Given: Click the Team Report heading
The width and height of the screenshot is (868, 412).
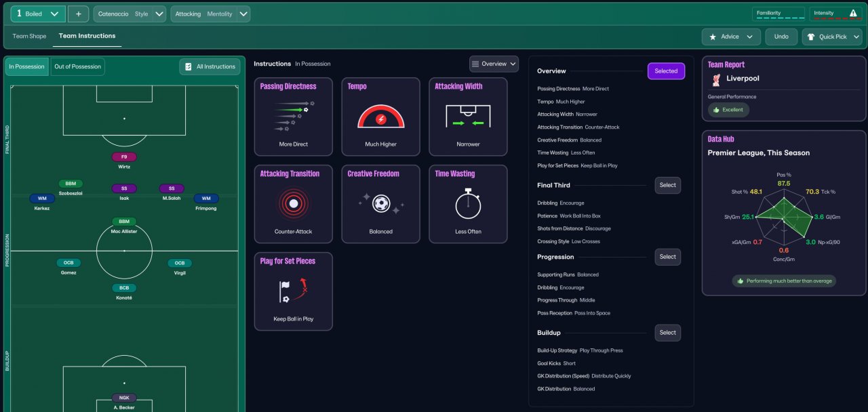Looking at the screenshot, I should tap(726, 64).
